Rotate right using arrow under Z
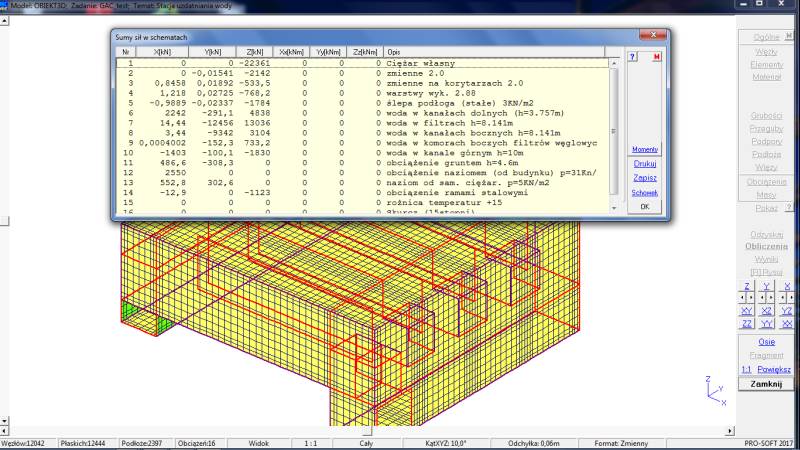This screenshot has height=450, width=800. pyautogui.click(x=751, y=297)
